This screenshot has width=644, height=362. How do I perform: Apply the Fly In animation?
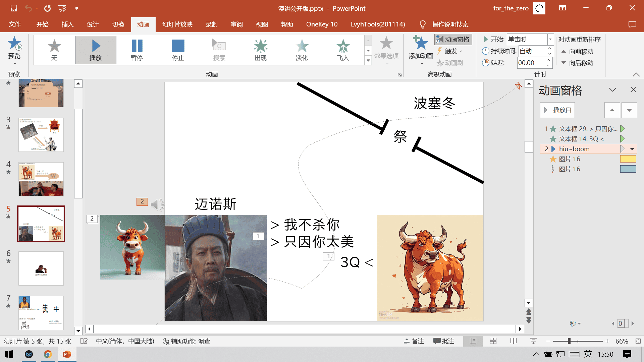[x=343, y=50]
